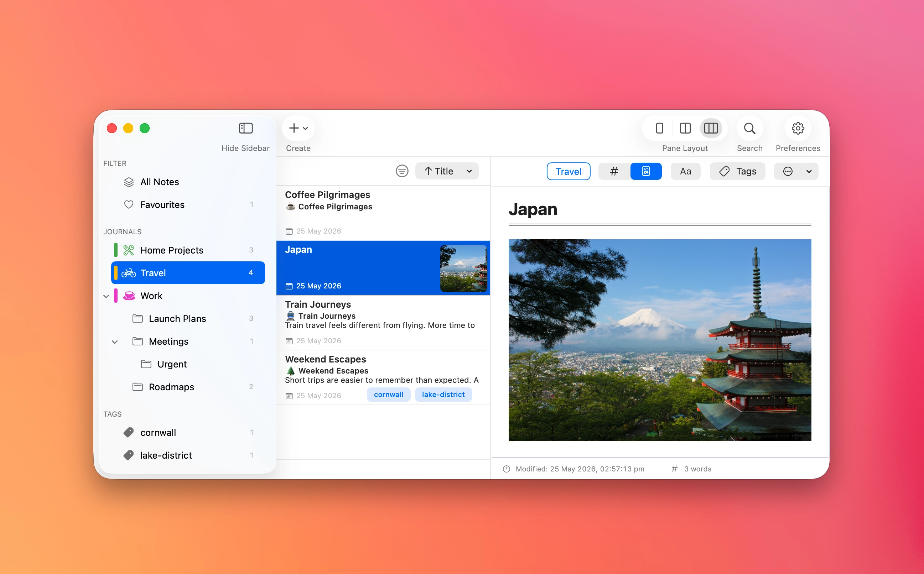Select the Japan note in list
Screen dimensions: 924x574
click(x=383, y=268)
